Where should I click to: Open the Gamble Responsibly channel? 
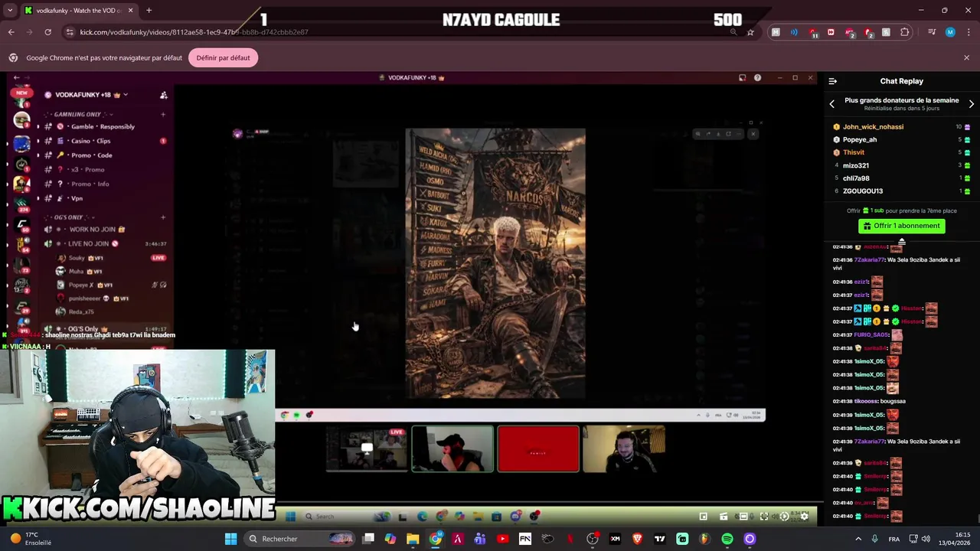coord(103,127)
